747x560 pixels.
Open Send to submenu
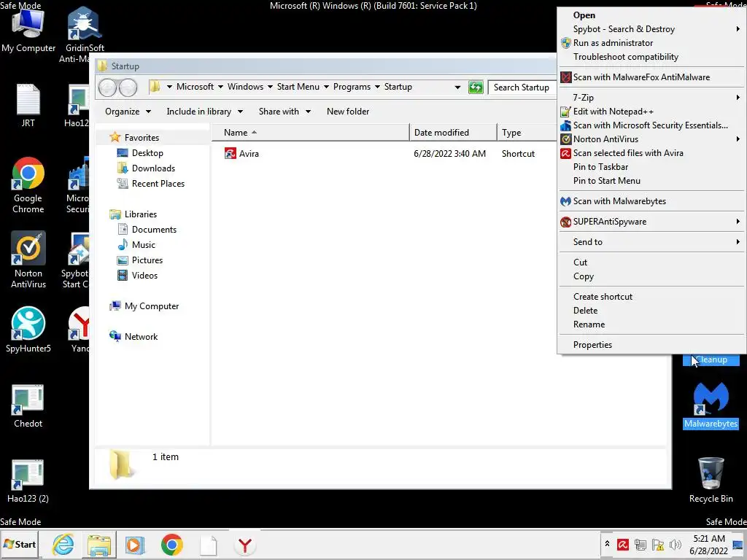[651, 242]
